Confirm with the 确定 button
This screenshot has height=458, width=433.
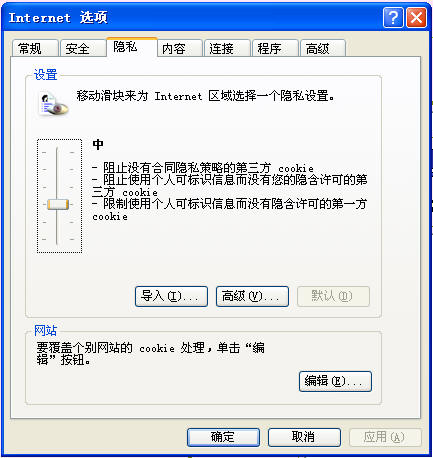click(x=223, y=437)
